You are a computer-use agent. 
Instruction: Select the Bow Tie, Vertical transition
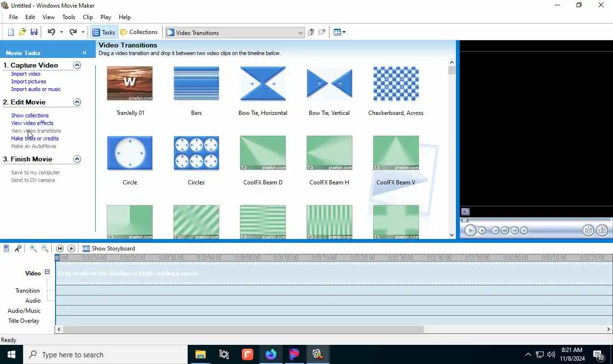(329, 83)
